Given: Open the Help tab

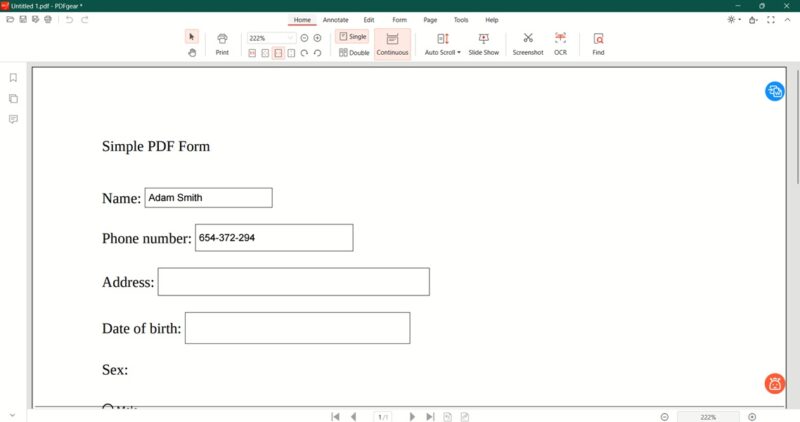Looking at the screenshot, I should click(492, 20).
